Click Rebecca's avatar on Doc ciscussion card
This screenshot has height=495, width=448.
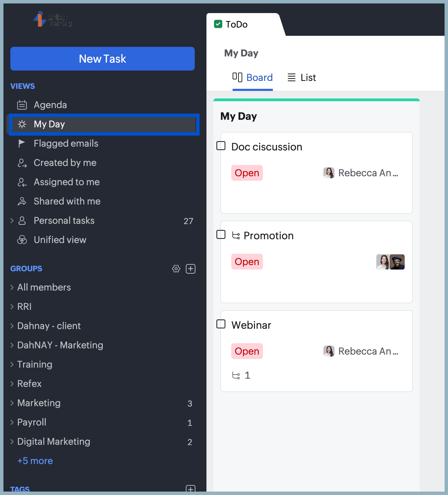329,173
